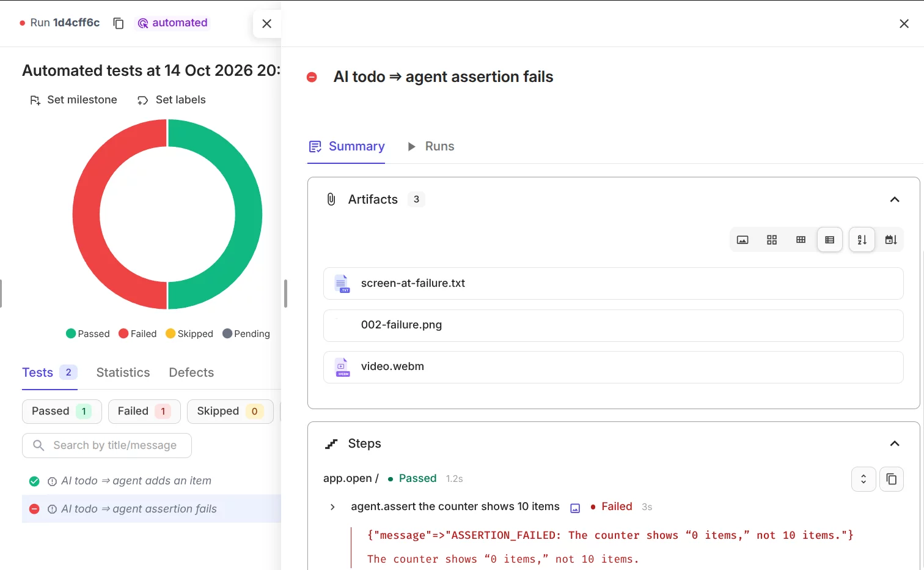The height and width of the screenshot is (570, 924).
Task: Copy the steps to clipboard
Action: click(x=892, y=479)
